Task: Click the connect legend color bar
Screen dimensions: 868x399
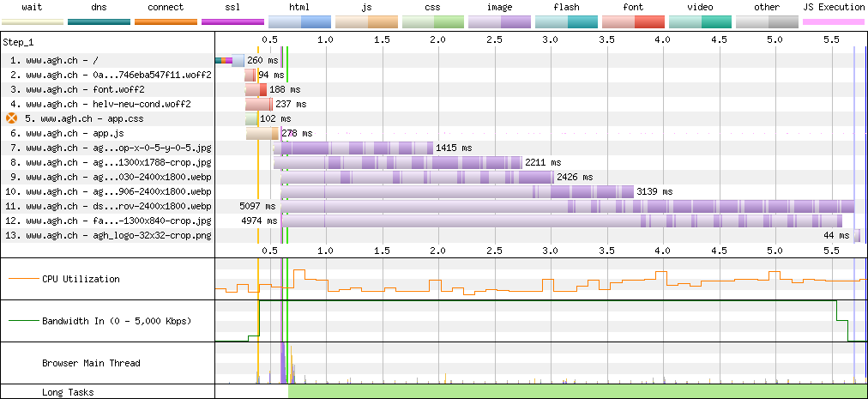Action: pos(166,22)
